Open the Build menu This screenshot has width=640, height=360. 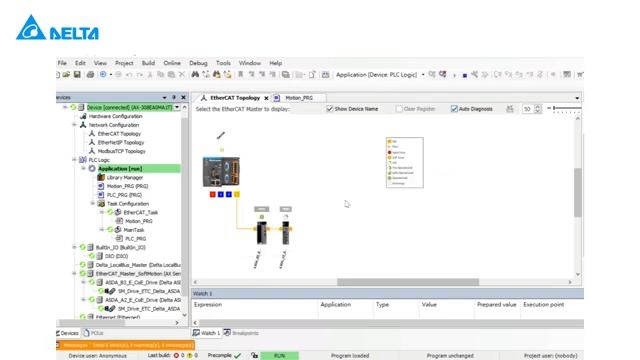[x=148, y=63]
